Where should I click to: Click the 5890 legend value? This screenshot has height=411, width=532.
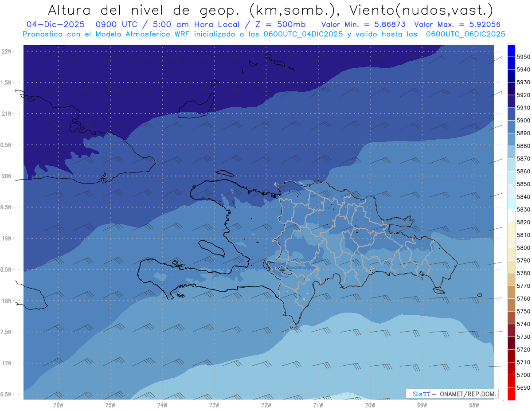pyautogui.click(x=524, y=133)
